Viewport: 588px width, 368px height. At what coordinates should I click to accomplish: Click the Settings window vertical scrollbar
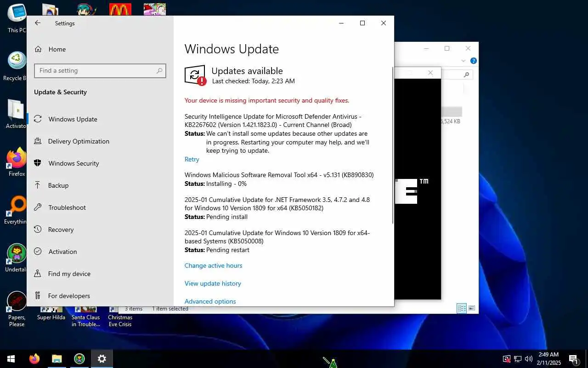pos(392,145)
